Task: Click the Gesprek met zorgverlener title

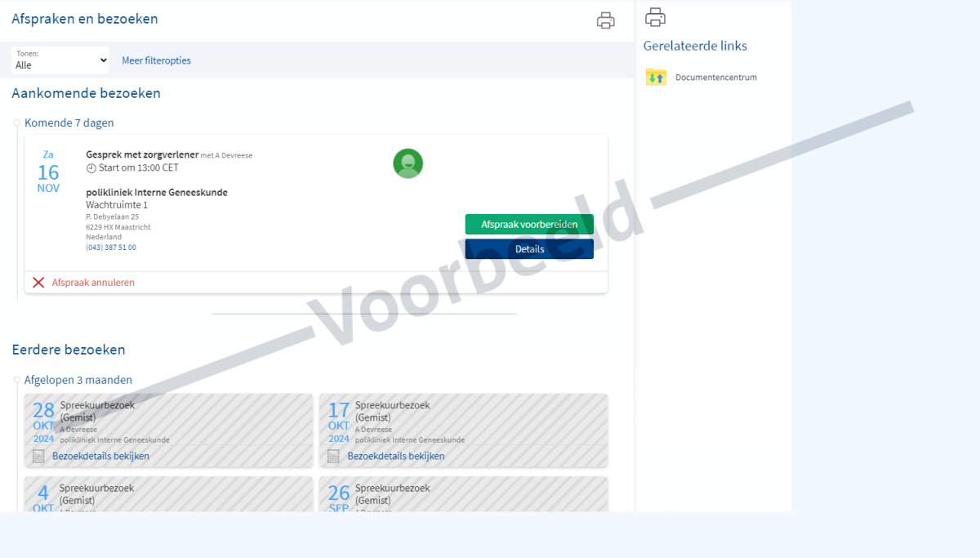Action: pos(142,154)
